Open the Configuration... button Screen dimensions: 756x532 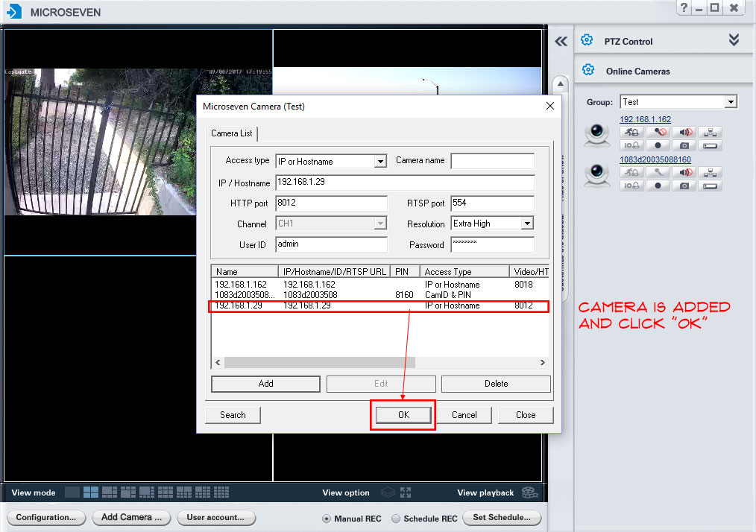tap(45, 518)
